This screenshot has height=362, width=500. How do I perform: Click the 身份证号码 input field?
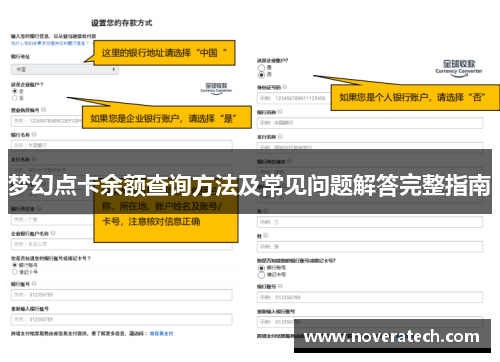[294, 98]
